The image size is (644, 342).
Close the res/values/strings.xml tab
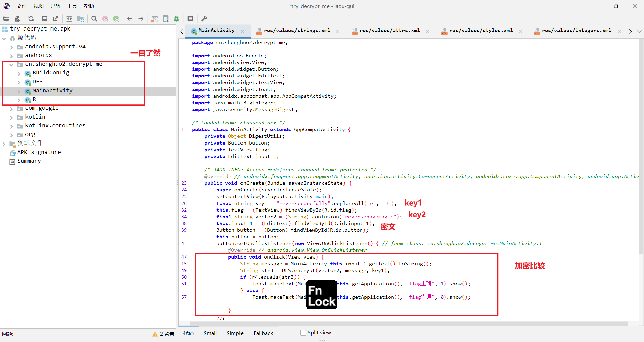click(x=338, y=31)
